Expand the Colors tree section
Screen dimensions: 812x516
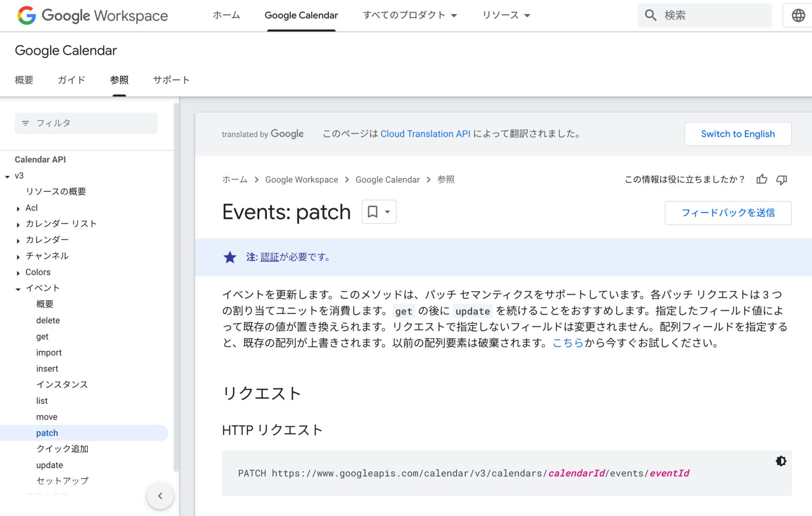18,273
